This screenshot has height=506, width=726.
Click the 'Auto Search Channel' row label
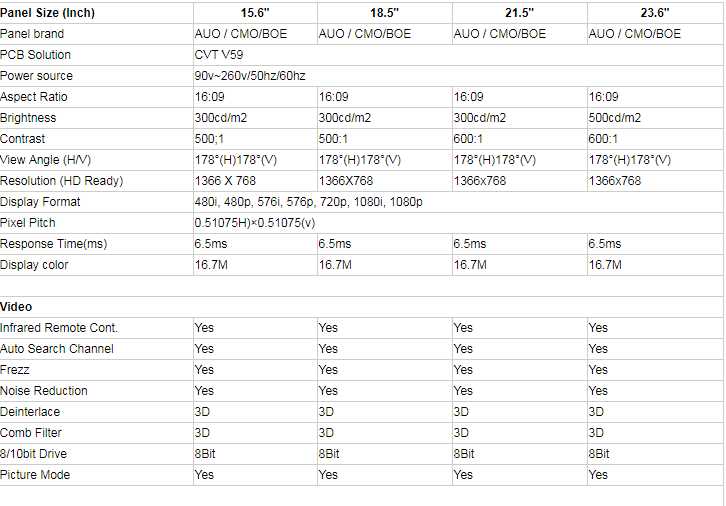click(57, 349)
